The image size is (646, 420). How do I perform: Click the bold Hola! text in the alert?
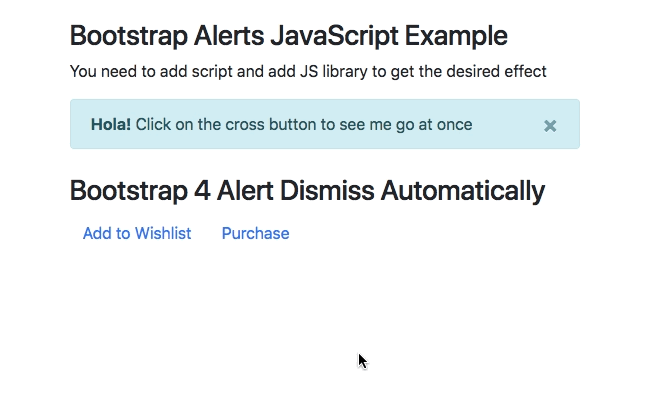tap(111, 124)
